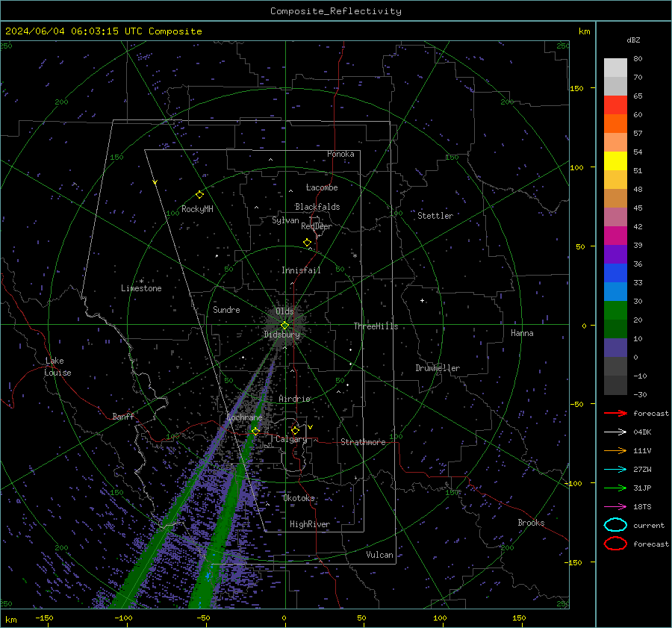Click the yellow diamond marker near RockyMH
Screen dimensions: 672x628
pyautogui.click(x=199, y=195)
